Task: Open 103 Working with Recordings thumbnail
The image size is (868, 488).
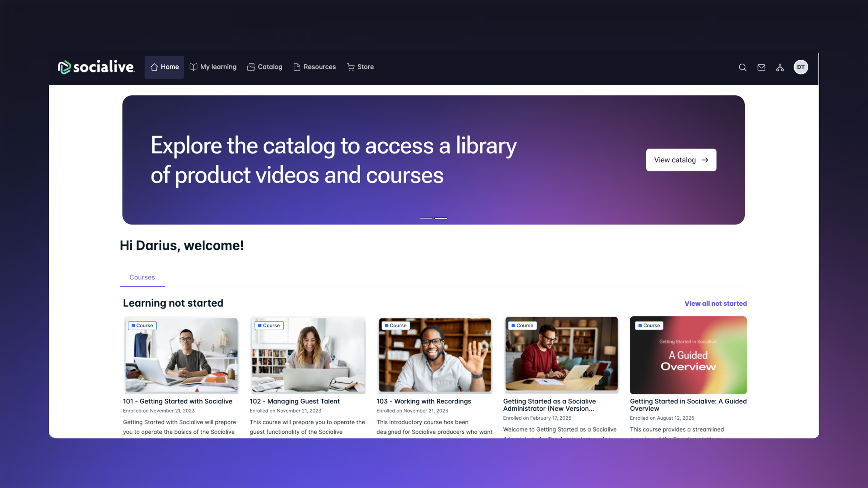Action: tap(435, 355)
